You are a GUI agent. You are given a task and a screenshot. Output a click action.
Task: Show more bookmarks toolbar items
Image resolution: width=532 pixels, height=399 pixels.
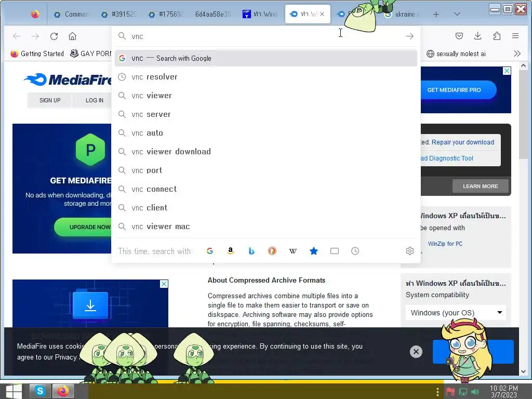point(517,54)
